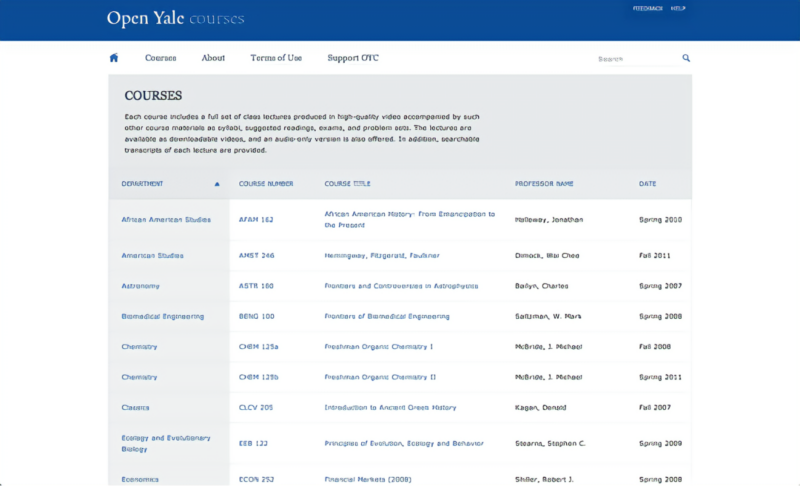Open Hemingway, Fitzgerald, Faulkner course
800x488 pixels.
(x=382, y=255)
